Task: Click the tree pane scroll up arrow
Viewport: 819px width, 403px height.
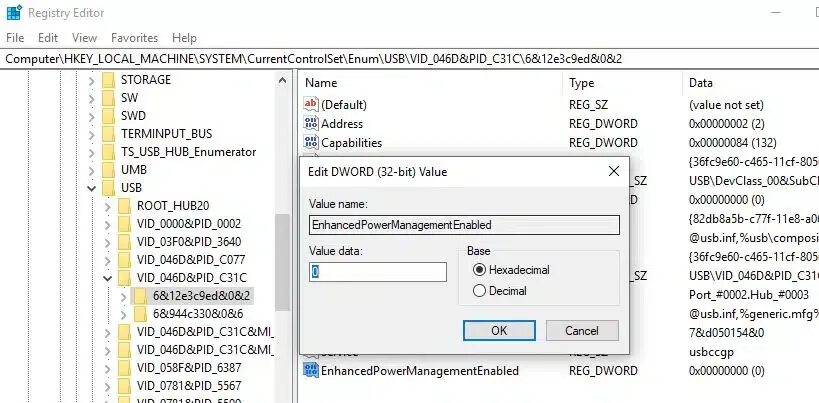Action: tap(283, 81)
